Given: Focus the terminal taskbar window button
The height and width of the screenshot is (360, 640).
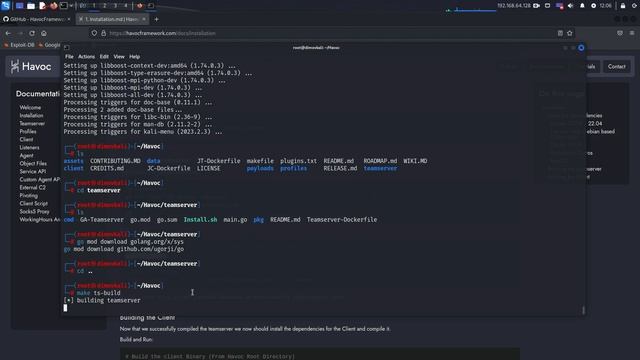Looking at the screenshot, I should [x=151, y=6].
